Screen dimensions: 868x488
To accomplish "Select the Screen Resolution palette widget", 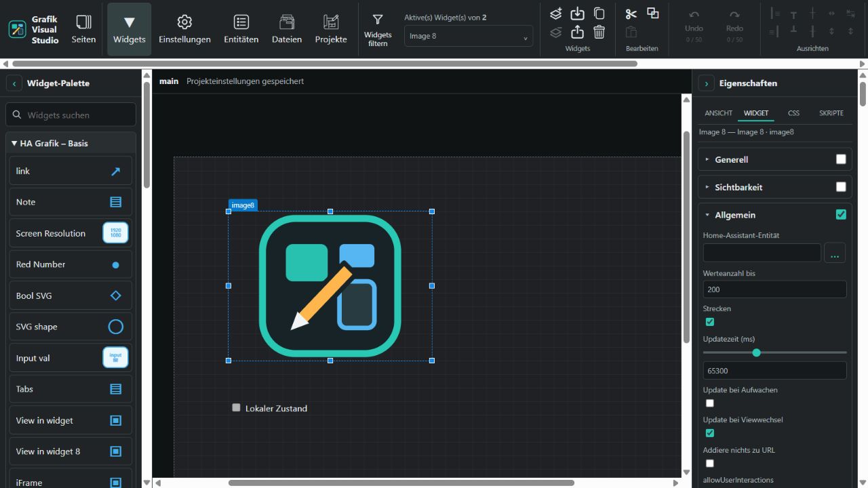I will click(x=71, y=233).
